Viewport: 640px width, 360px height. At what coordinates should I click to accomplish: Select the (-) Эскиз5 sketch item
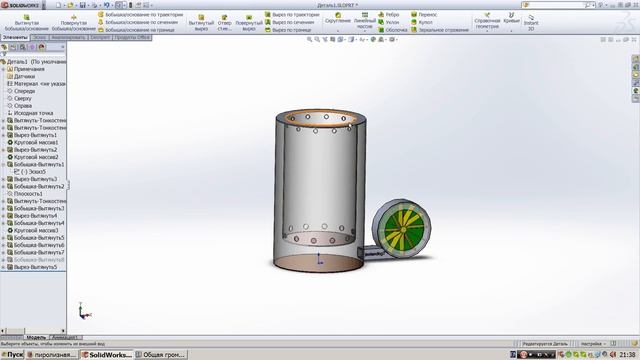tap(29, 172)
